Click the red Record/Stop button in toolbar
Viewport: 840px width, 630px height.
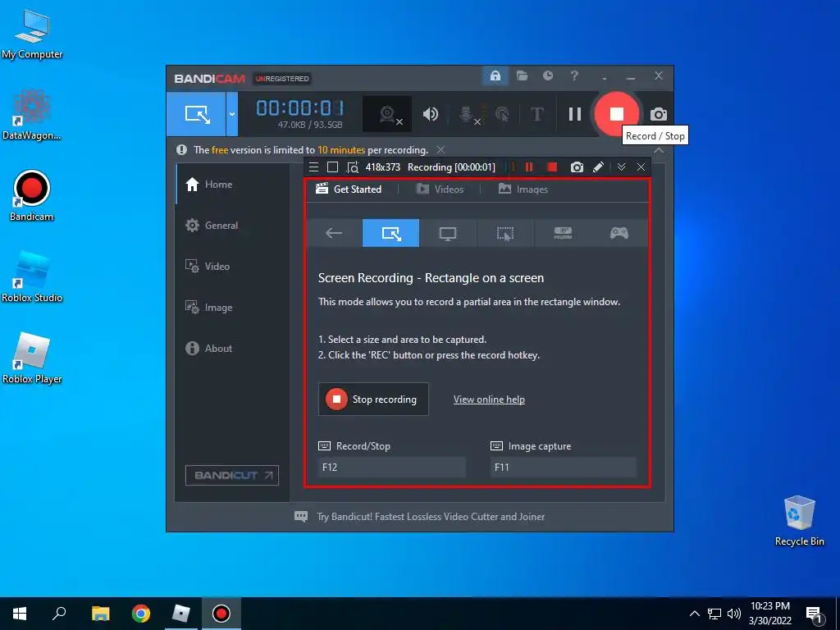[617, 114]
